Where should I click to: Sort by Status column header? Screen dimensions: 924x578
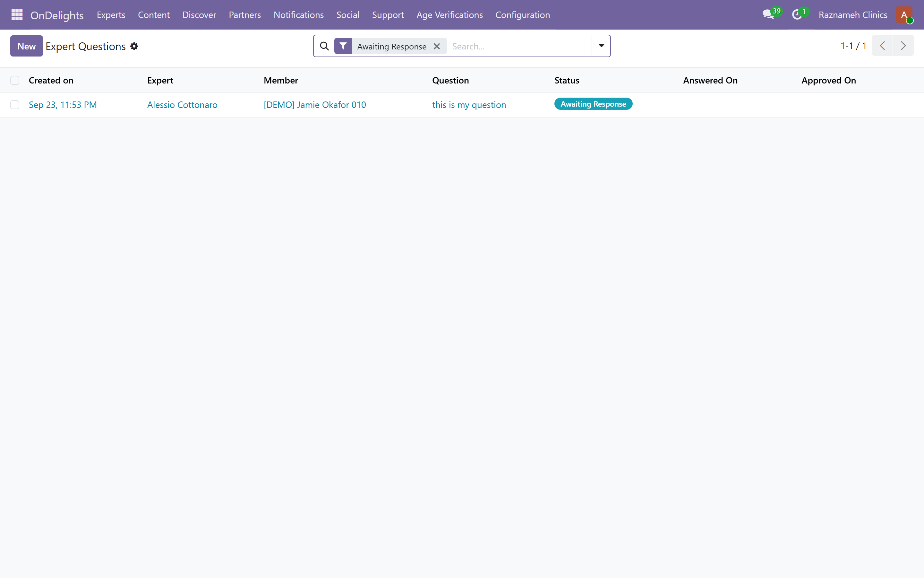pyautogui.click(x=567, y=80)
